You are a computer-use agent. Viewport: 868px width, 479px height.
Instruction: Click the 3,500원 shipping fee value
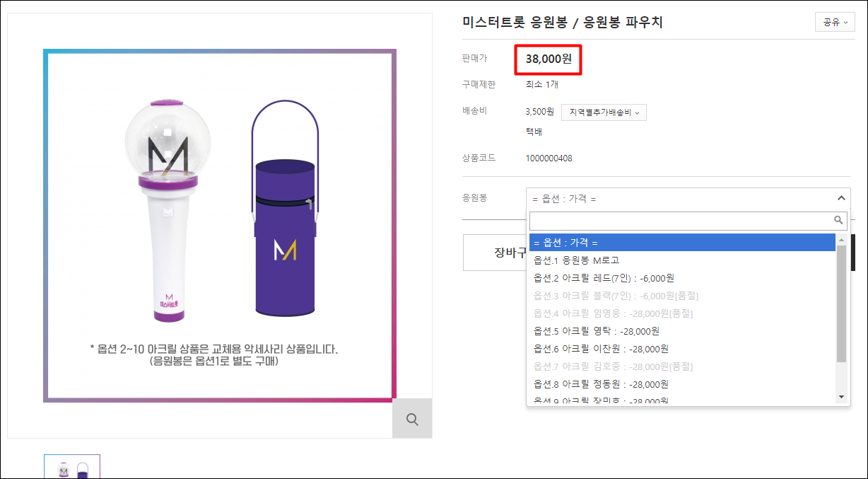540,112
